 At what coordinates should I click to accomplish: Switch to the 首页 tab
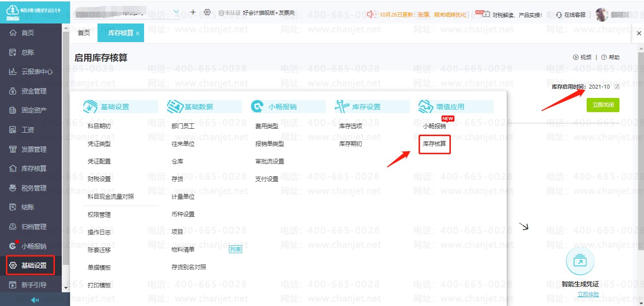(x=84, y=33)
